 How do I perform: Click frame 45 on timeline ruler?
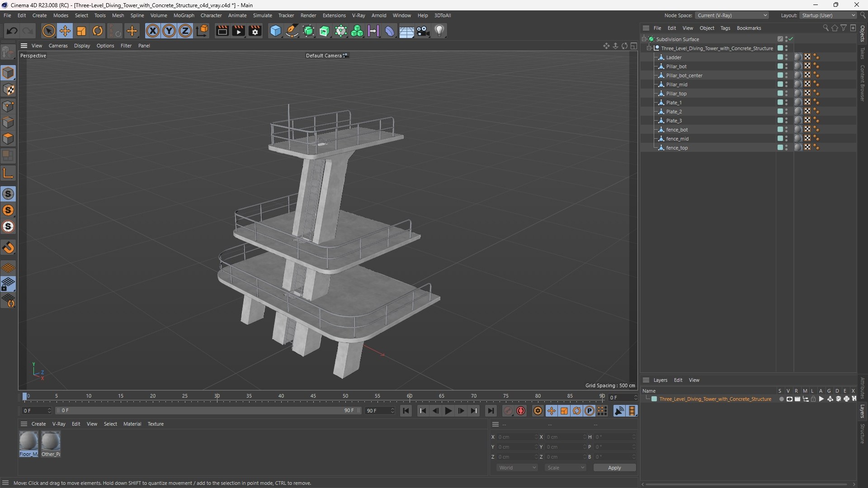pyautogui.click(x=313, y=396)
